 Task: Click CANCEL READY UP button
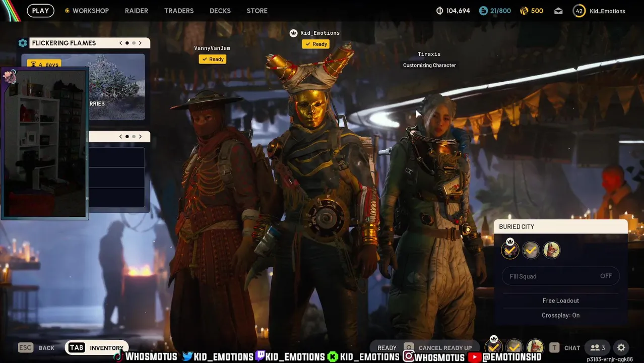point(445,348)
